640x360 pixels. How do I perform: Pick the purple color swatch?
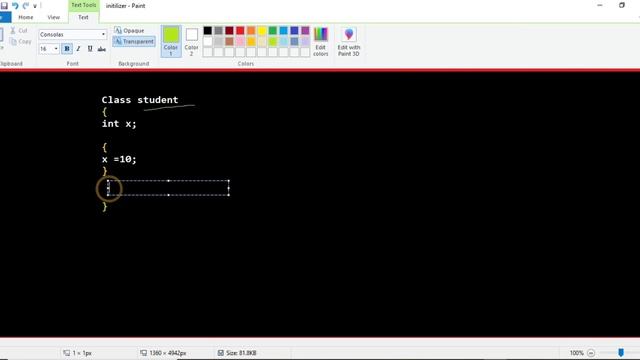coord(305,31)
